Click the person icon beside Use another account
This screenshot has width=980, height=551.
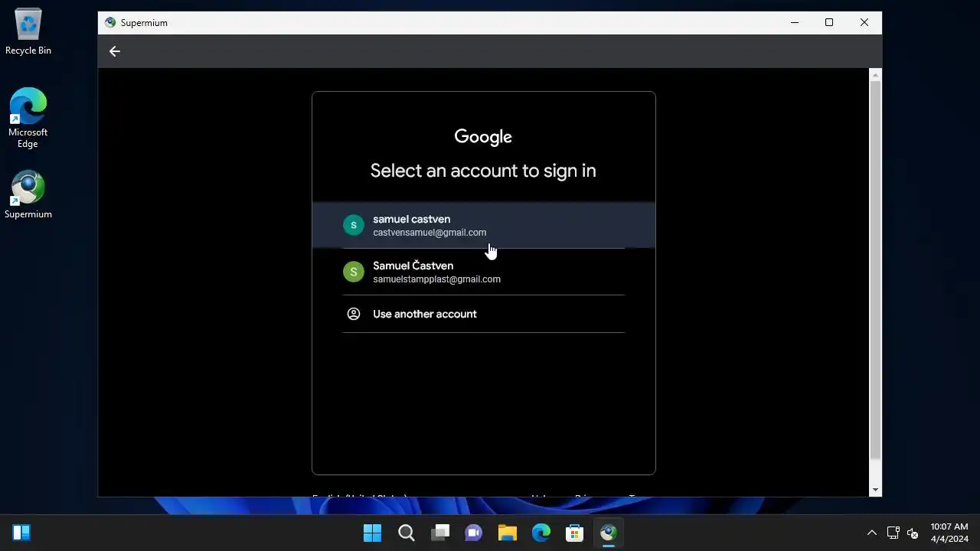click(x=353, y=314)
